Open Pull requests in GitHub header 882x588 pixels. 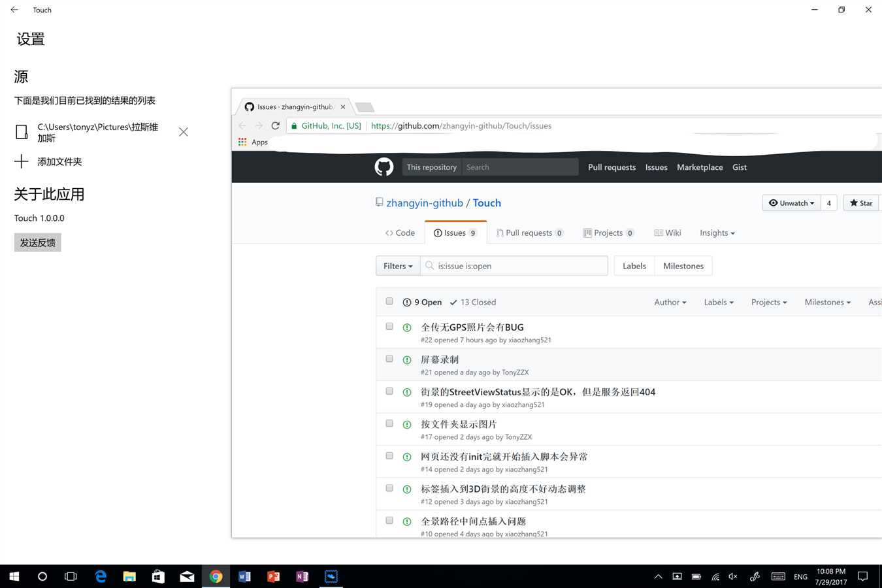coord(612,167)
